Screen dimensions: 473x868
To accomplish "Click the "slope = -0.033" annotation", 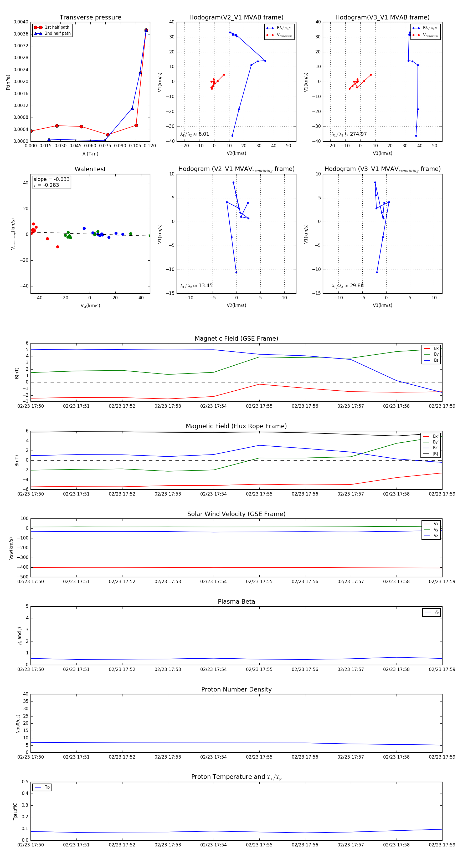I will tap(52, 179).
